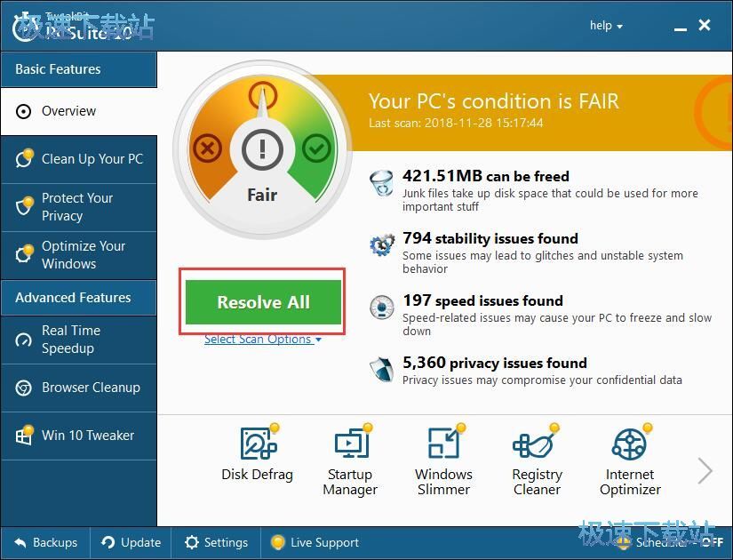This screenshot has height=560, width=733.
Task: Click the Disk Defrag label
Action: [x=257, y=475]
